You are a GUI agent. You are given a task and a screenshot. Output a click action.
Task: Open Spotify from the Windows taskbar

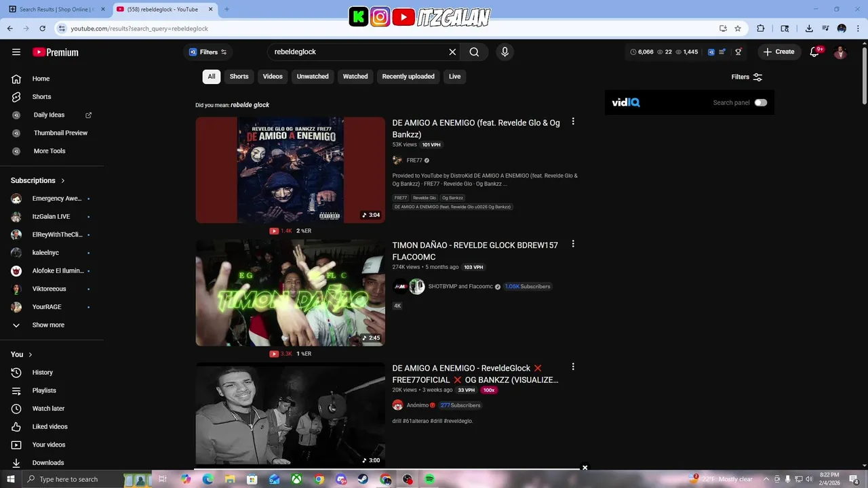click(429, 479)
